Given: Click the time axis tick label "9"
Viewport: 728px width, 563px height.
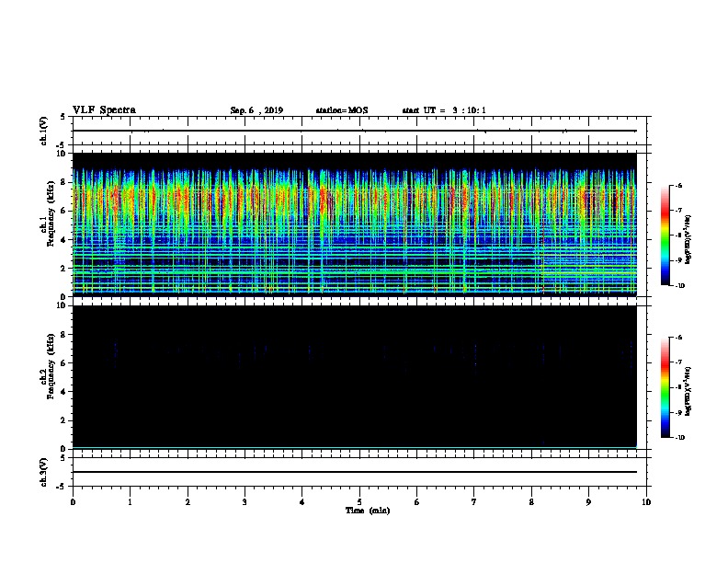Looking at the screenshot, I should [588, 502].
